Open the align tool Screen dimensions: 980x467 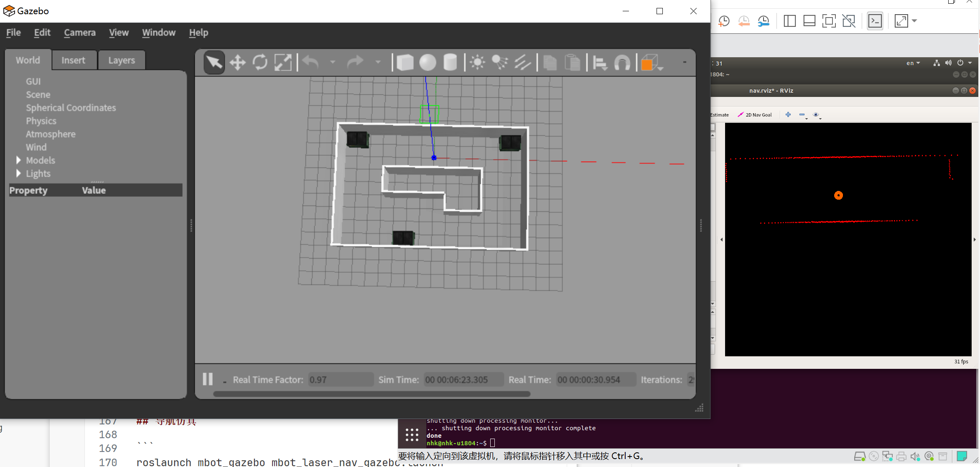click(600, 63)
